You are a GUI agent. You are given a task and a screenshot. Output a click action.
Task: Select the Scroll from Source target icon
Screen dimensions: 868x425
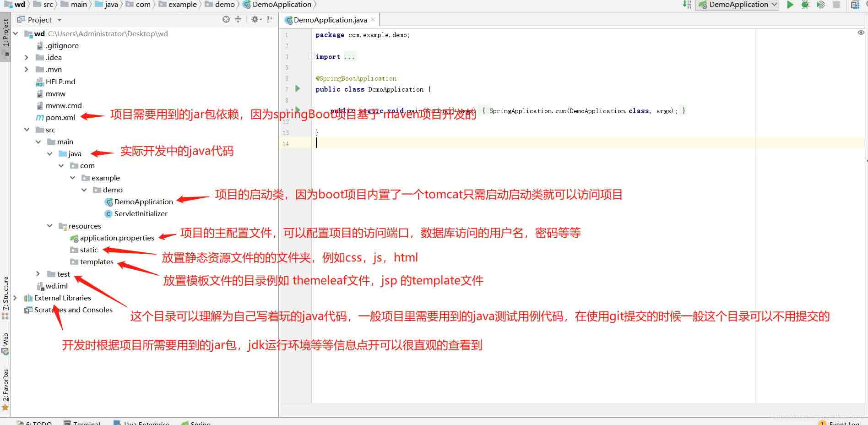(x=225, y=19)
